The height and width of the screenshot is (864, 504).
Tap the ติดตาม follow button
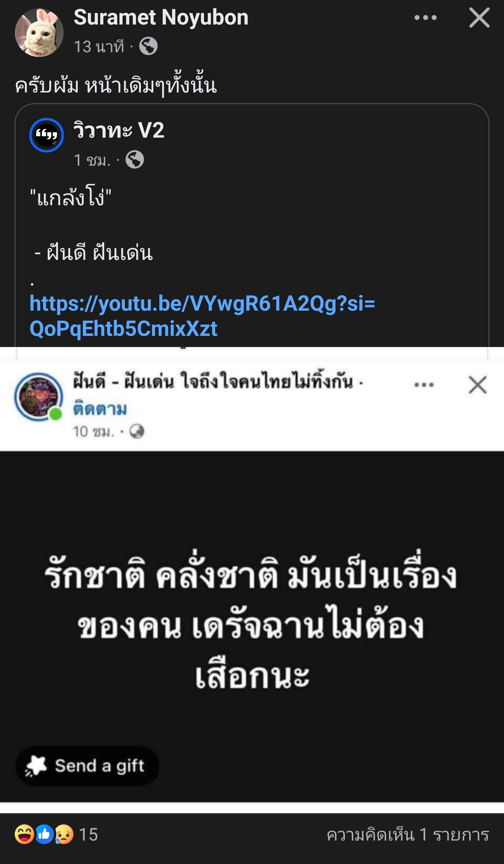[100, 409]
